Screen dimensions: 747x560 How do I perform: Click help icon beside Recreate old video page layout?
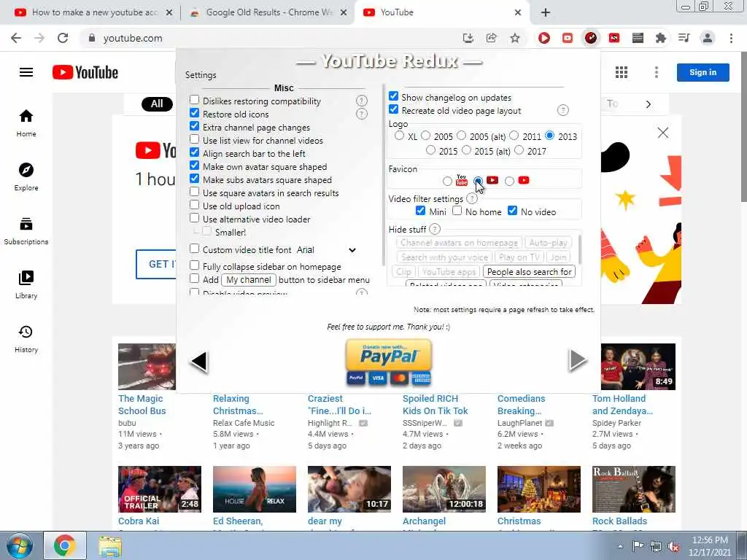[x=562, y=111]
